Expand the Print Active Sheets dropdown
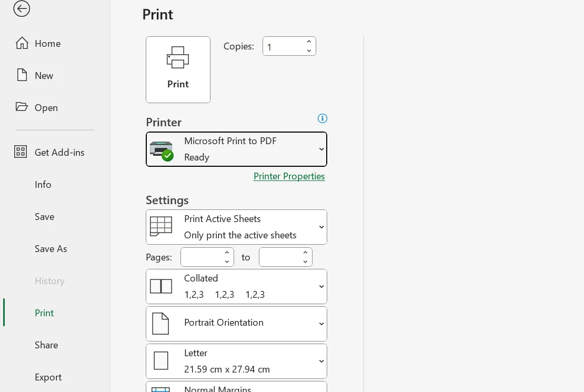The width and height of the screenshot is (584, 392). [x=321, y=227]
